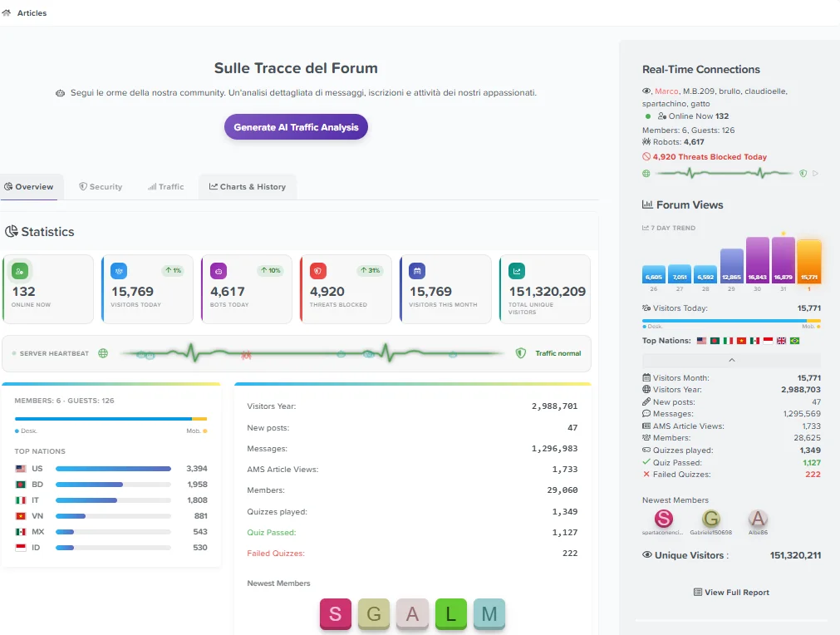This screenshot has height=635, width=840.
Task: Click the 4,920 Threats Blocked Today alert
Action: [705, 157]
